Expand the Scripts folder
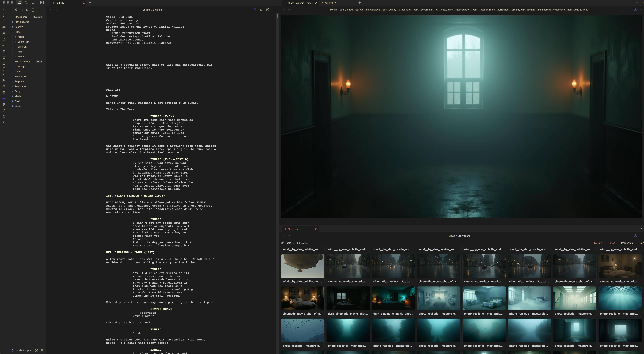 18,91
